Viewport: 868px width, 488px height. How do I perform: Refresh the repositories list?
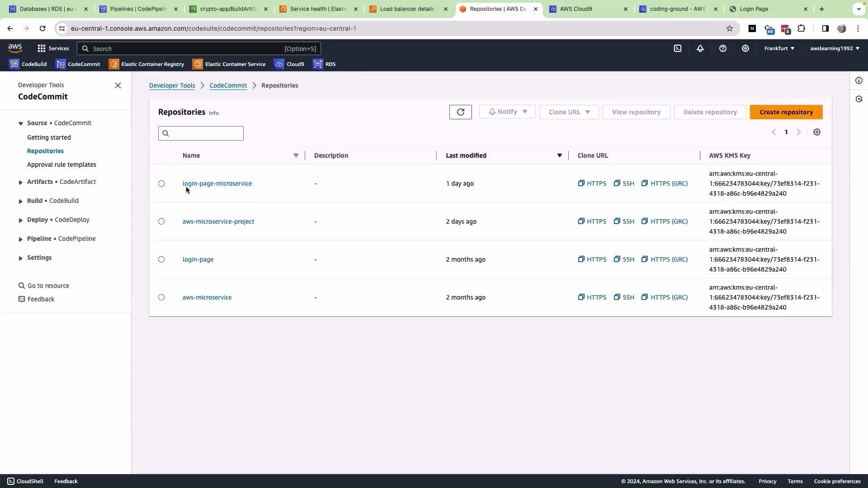click(461, 112)
